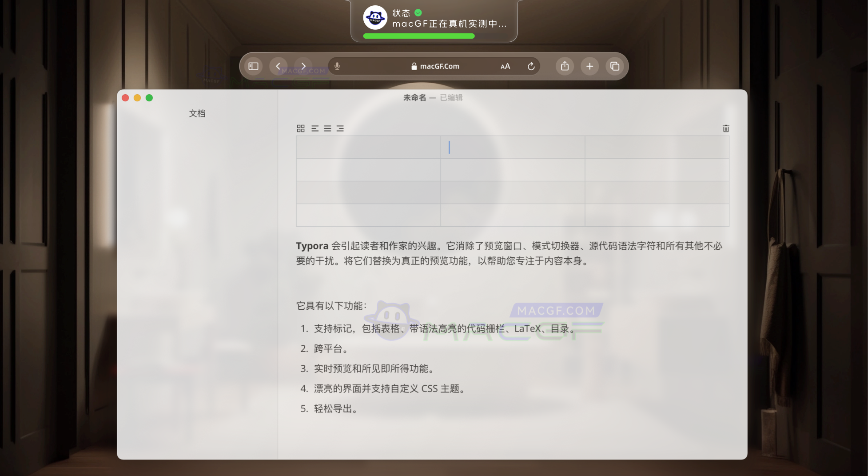Place cursor in the first table cell
Image resolution: width=868 pixels, height=476 pixels.
(368, 147)
